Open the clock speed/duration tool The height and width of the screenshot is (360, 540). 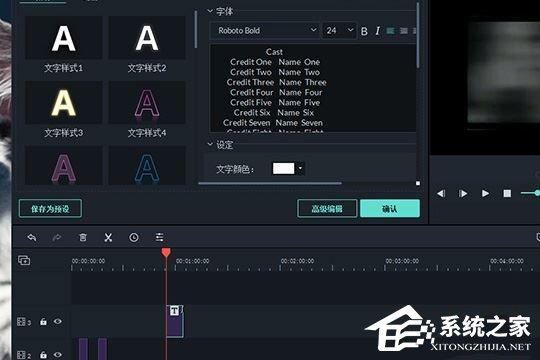tap(134, 237)
